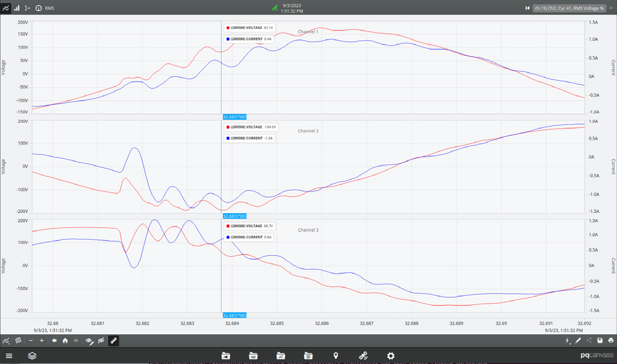The width and height of the screenshot is (617, 364).
Task: Open the bar chart view icon
Action: pos(16,8)
